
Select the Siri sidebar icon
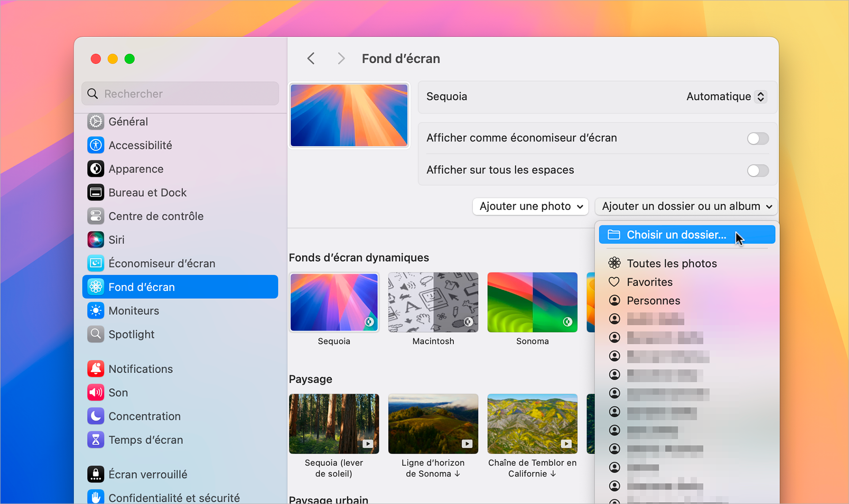(x=96, y=239)
